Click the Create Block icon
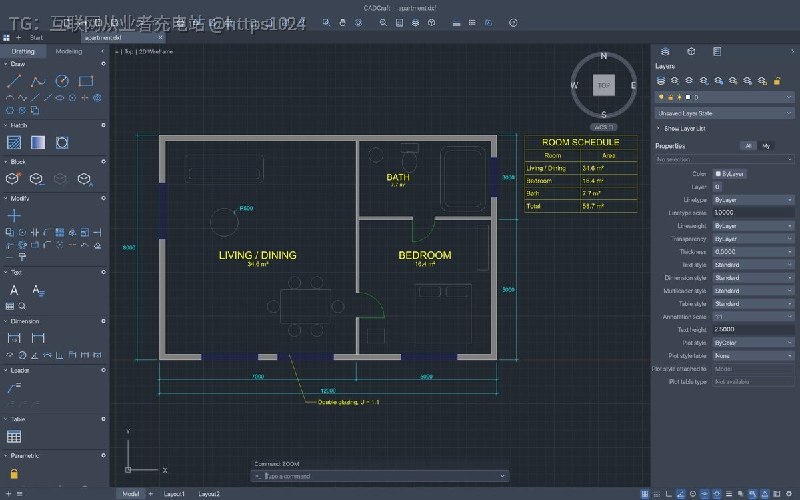The width and height of the screenshot is (800, 500). 36,179
